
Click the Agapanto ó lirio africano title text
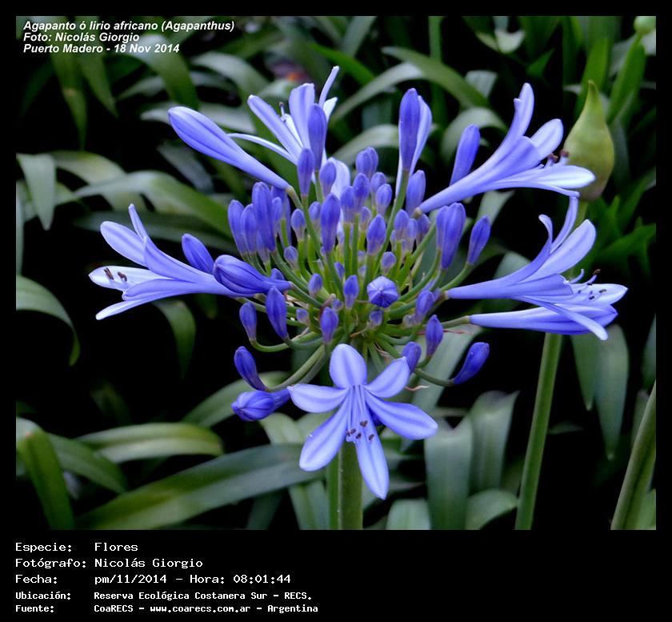tap(128, 26)
